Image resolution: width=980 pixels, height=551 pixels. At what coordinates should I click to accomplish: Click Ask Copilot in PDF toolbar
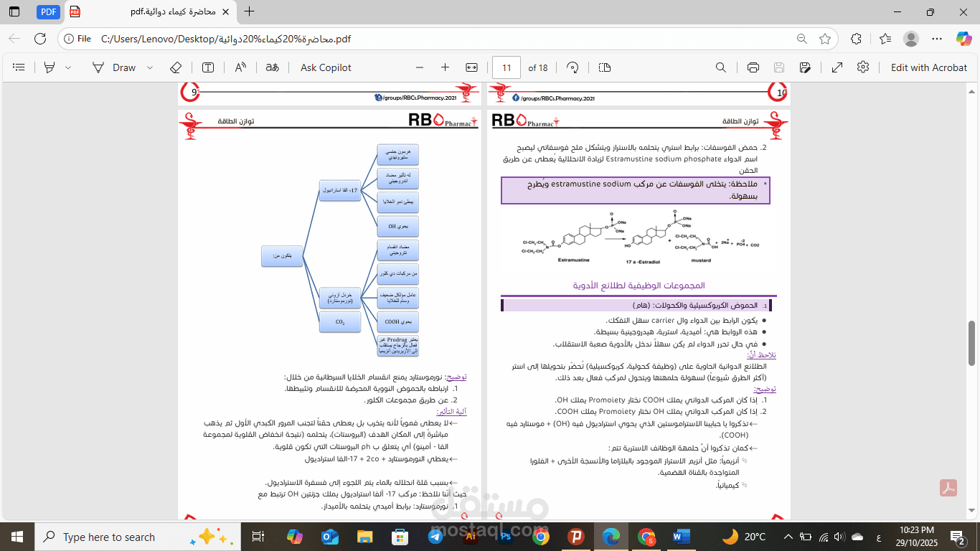pyautogui.click(x=326, y=67)
